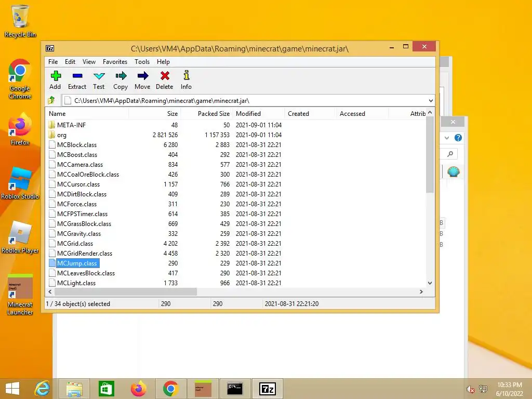Switch to Command Prompt taskbar icon
Image resolution: width=532 pixels, height=399 pixels.
(x=235, y=389)
